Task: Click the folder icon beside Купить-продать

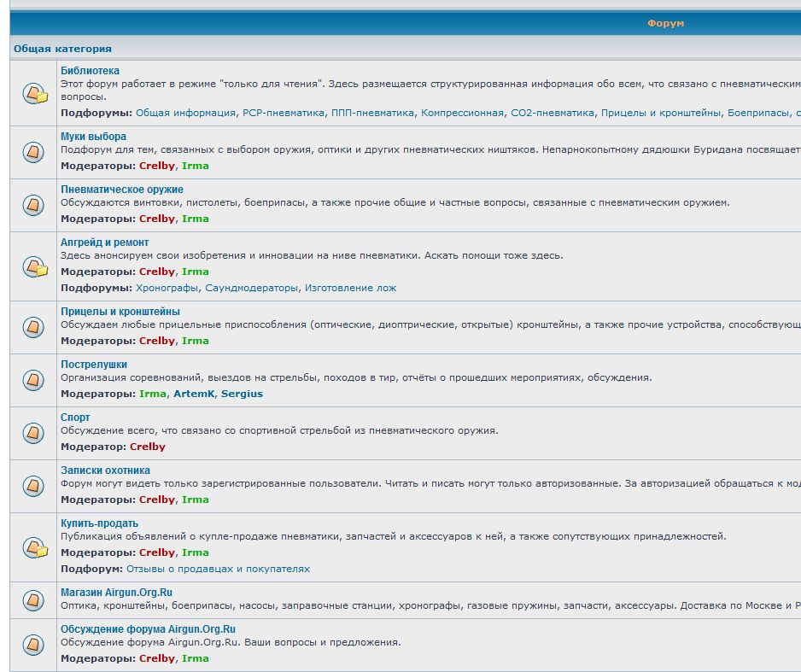Action: click(x=34, y=547)
